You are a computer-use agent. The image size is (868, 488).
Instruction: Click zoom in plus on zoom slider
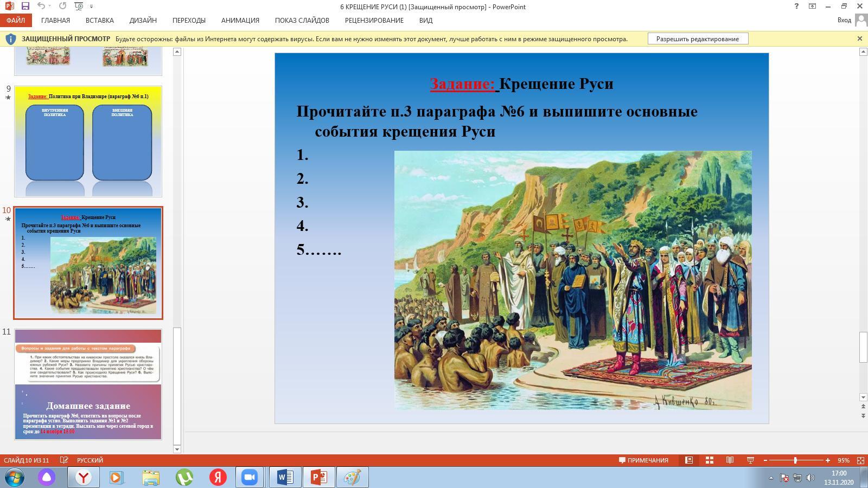828,460
